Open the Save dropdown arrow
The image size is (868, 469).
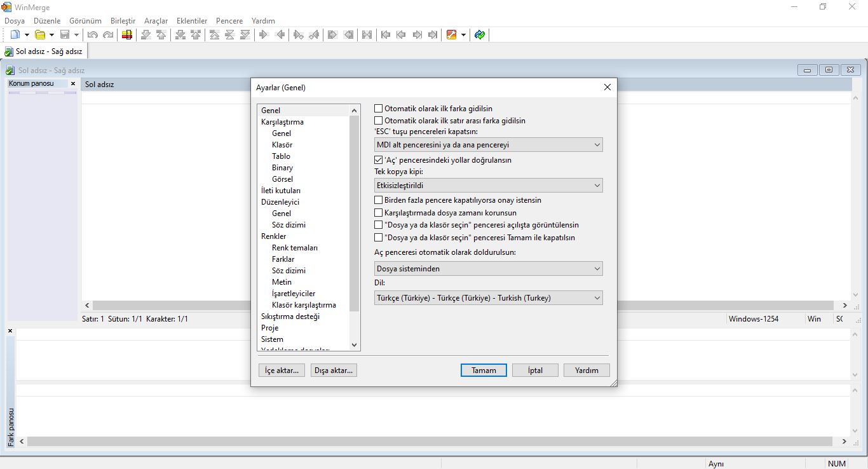(76, 35)
